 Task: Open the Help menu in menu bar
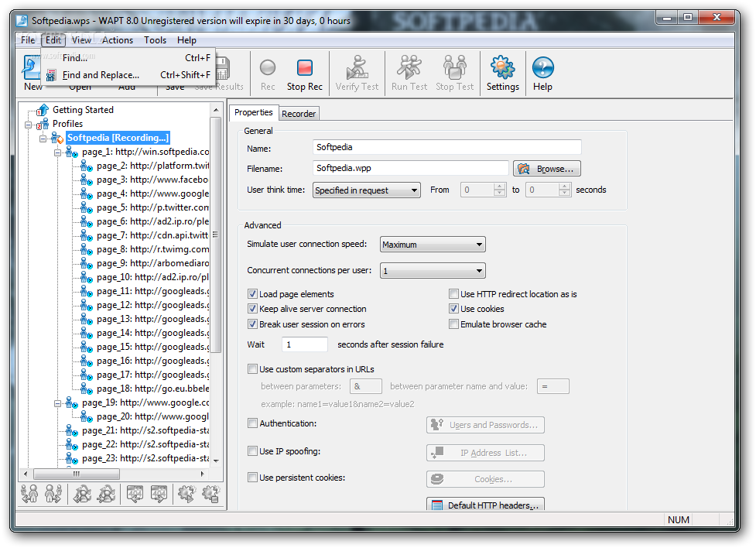coord(186,40)
